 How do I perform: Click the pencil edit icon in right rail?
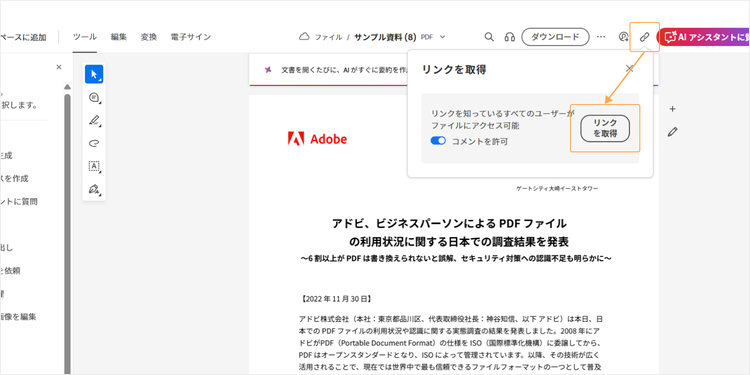(x=673, y=132)
